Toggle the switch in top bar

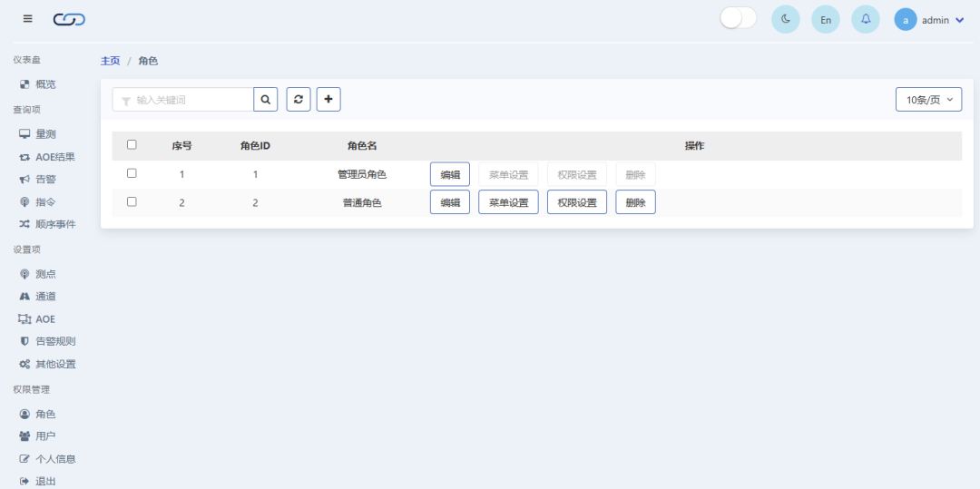click(738, 18)
